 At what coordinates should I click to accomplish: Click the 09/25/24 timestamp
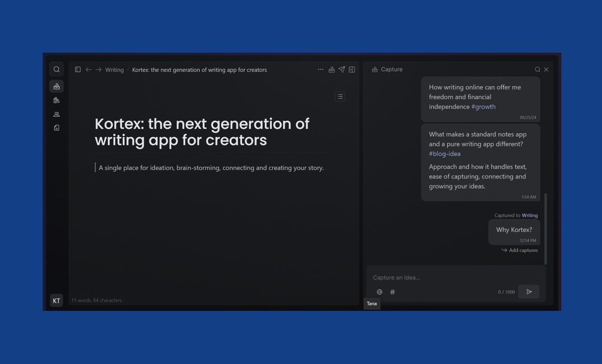tap(528, 118)
